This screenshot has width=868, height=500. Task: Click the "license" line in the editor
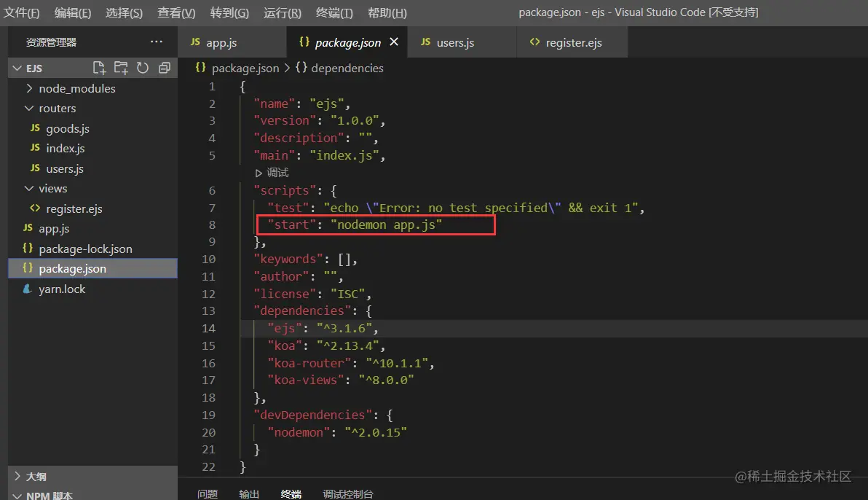point(312,294)
